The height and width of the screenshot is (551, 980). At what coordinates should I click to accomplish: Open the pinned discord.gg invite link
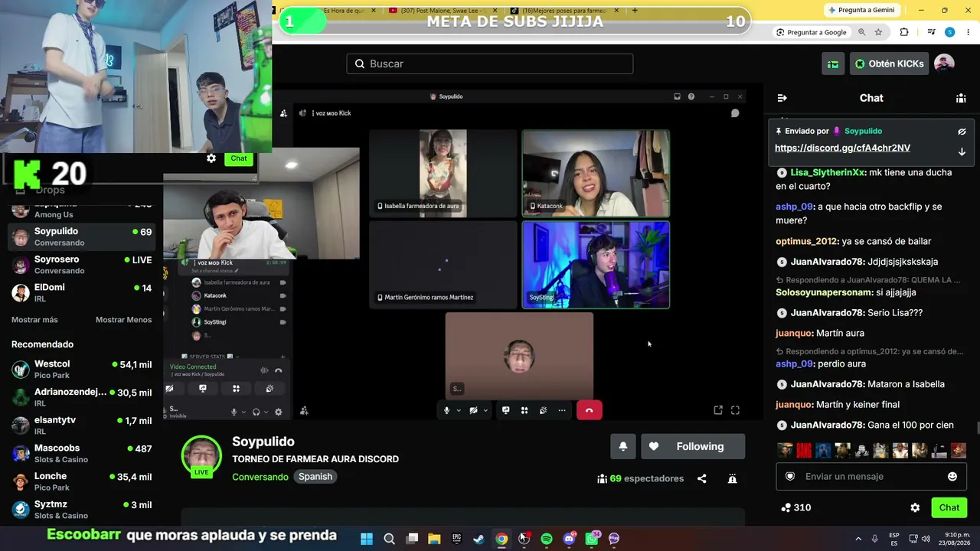[842, 148]
